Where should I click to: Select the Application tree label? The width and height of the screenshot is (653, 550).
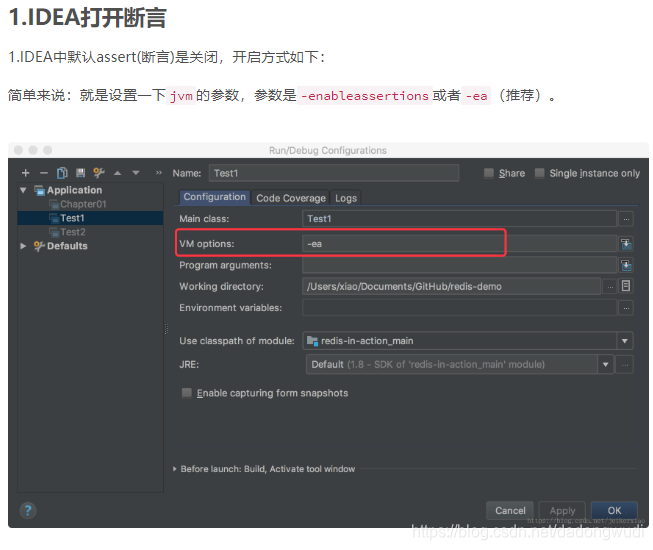tap(74, 190)
